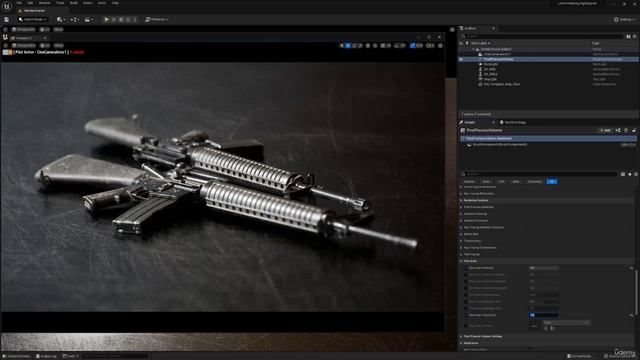Click the Details property matrix grid icon
Viewport: 640px width, 360px height.
(623, 174)
